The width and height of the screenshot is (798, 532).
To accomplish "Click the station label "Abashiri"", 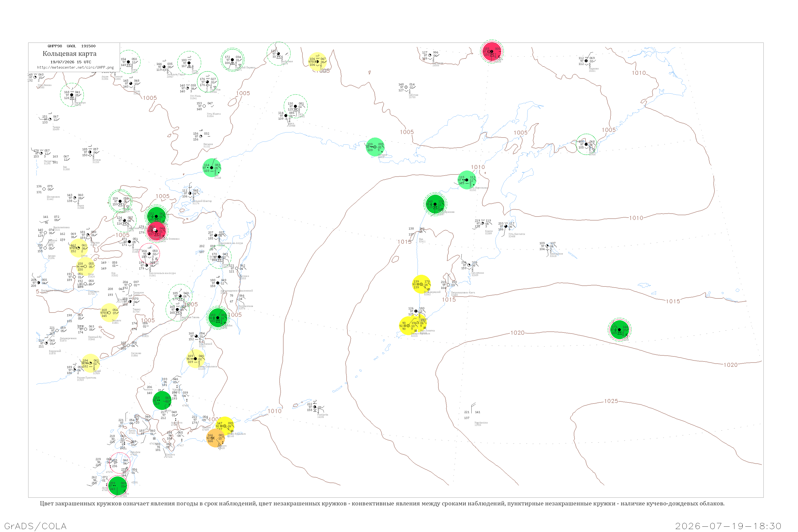I will coord(206,427).
